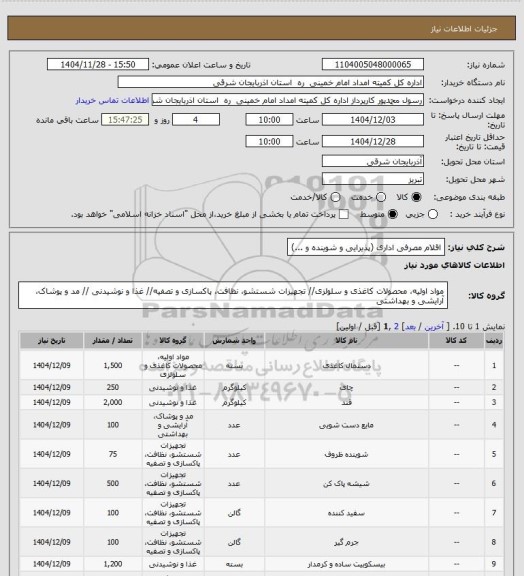Select the کالا/خدمت radio button

pyautogui.click(x=335, y=197)
